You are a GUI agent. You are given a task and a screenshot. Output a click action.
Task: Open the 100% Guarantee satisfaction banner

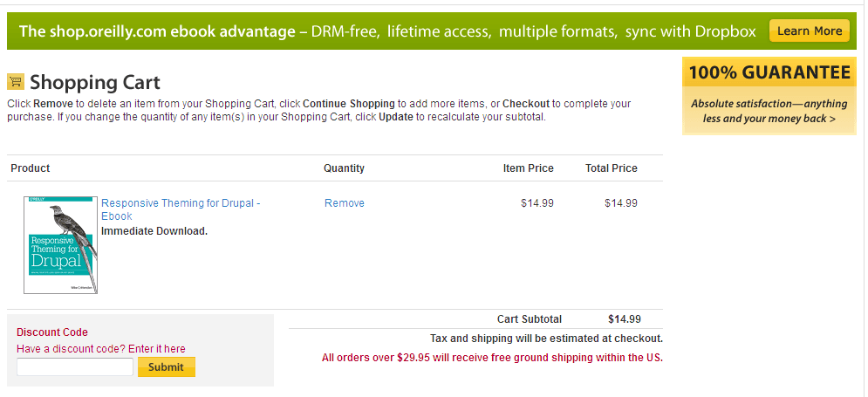[x=769, y=96]
